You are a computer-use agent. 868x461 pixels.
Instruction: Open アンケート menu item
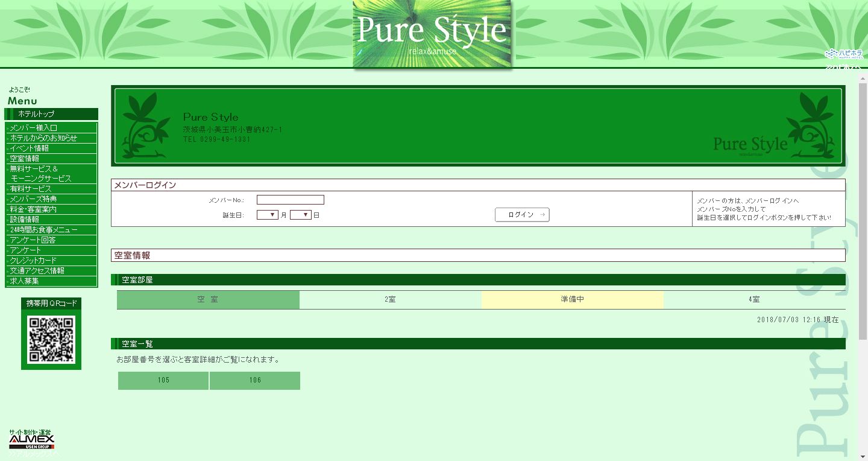(51, 250)
